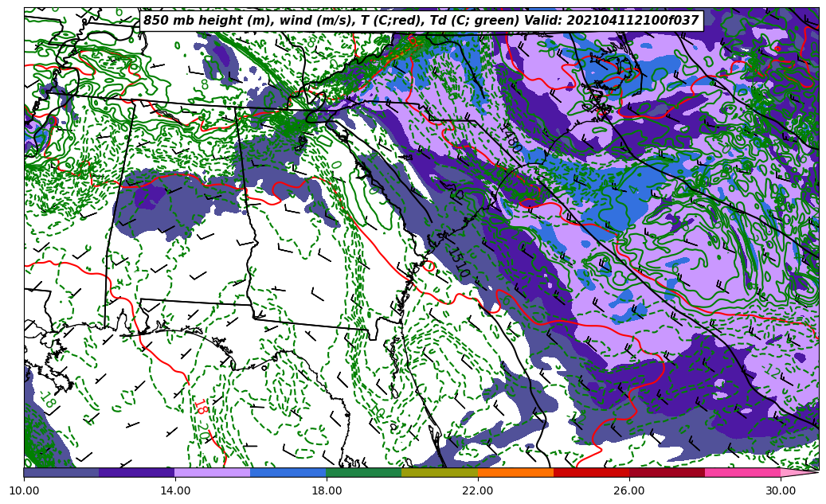Click the orange 22–24 colorbar segment
Screen dimensions: 826x504
515,472
